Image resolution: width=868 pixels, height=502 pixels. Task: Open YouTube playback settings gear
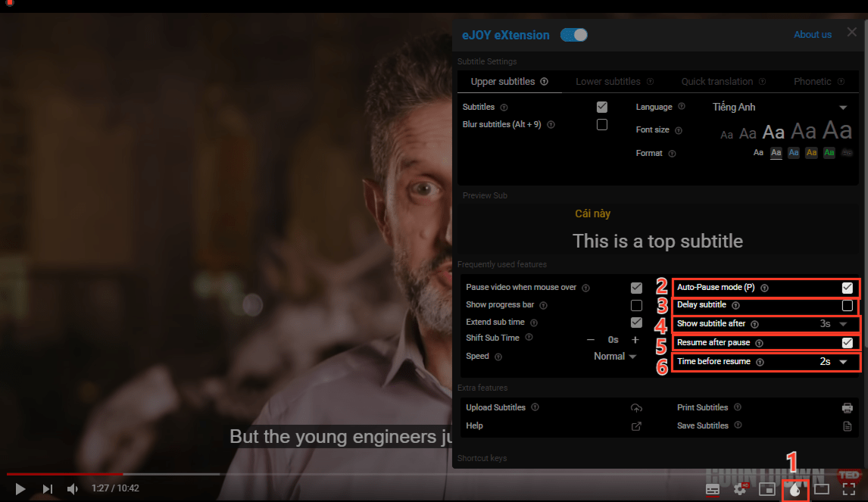(x=740, y=489)
